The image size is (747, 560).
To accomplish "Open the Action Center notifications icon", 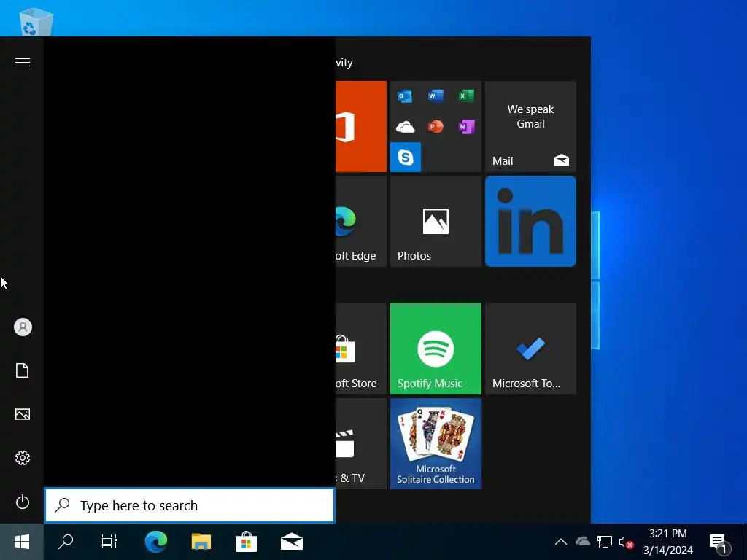I will coord(720,542).
